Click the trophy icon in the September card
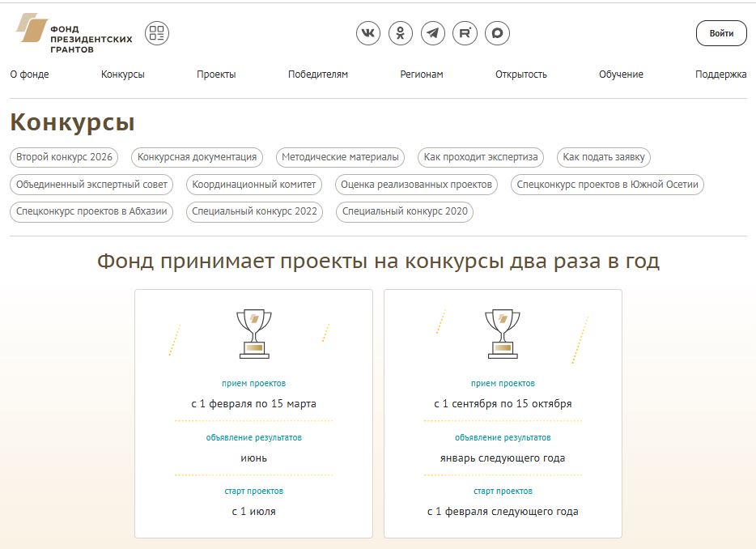This screenshot has width=756, height=549. coord(503,333)
